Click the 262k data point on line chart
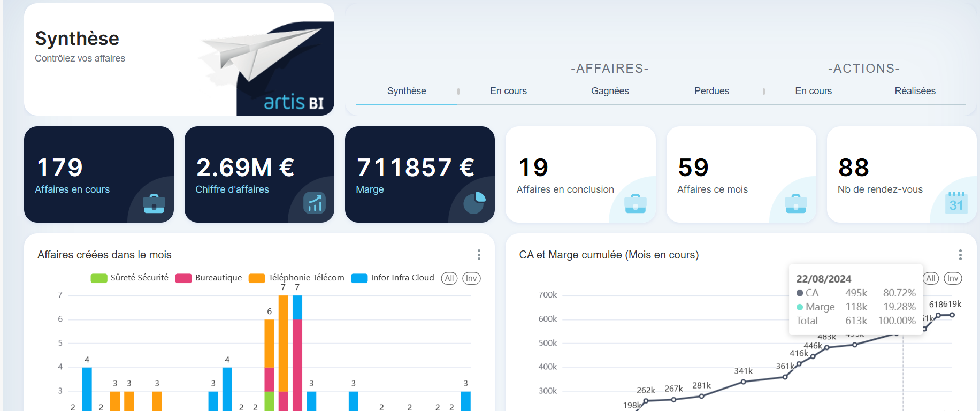The image size is (980, 411). 646,401
